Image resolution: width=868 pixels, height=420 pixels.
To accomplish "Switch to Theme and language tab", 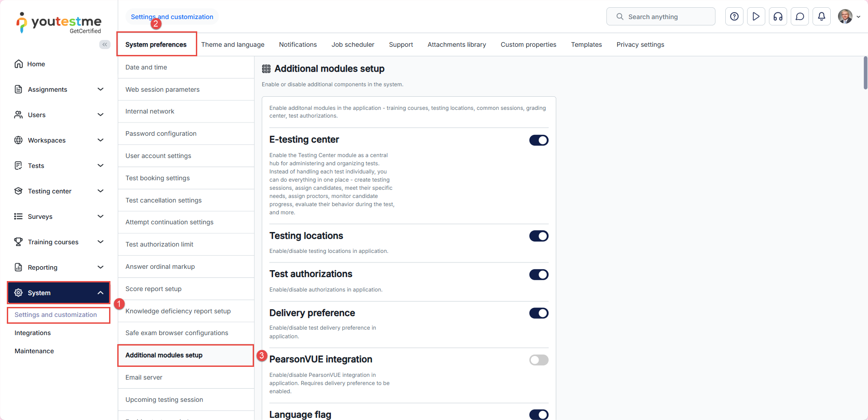I will (233, 44).
